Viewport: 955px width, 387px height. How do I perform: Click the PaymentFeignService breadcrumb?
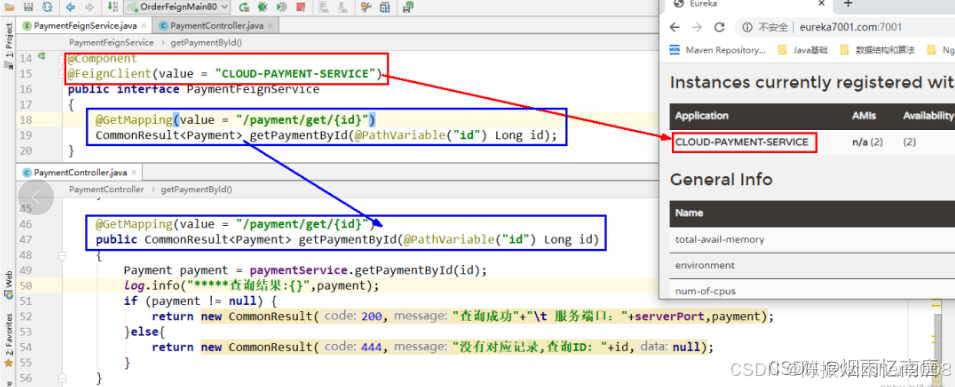tap(111, 43)
